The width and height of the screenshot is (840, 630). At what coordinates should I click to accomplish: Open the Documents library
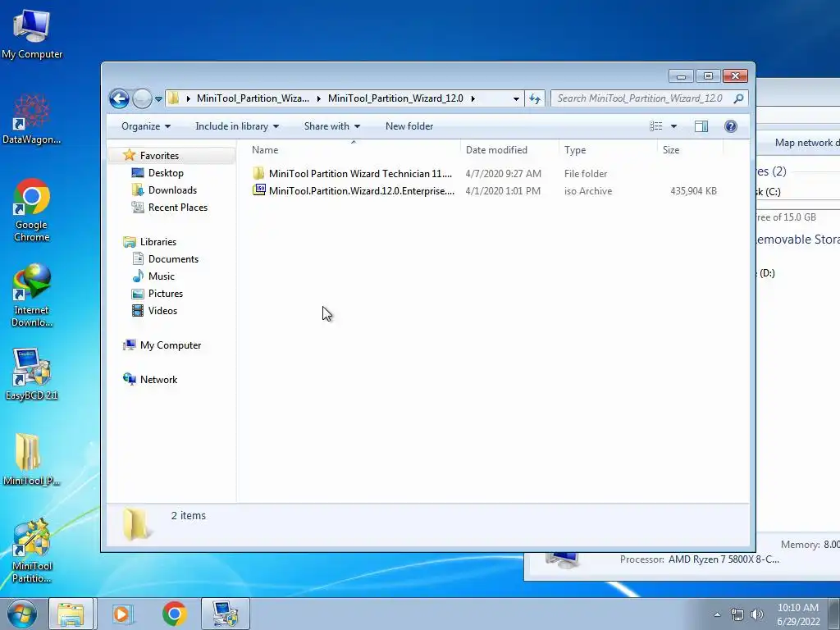tap(173, 259)
